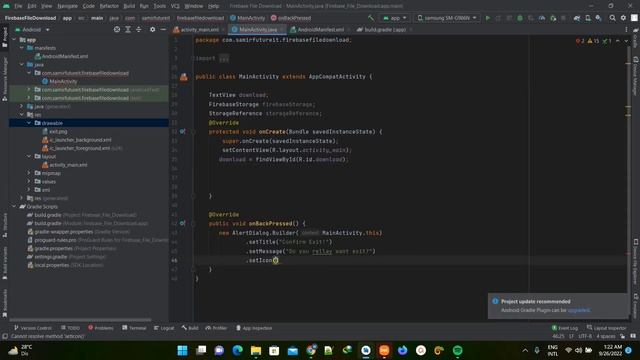Expand the values folder
This screenshot has height=360, width=640.
(29, 181)
